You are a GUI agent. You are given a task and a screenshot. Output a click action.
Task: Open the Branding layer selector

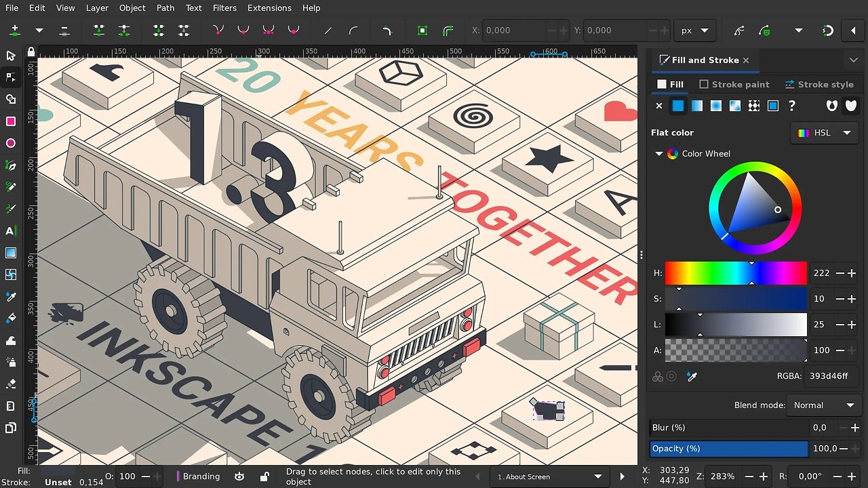pyautogui.click(x=199, y=476)
